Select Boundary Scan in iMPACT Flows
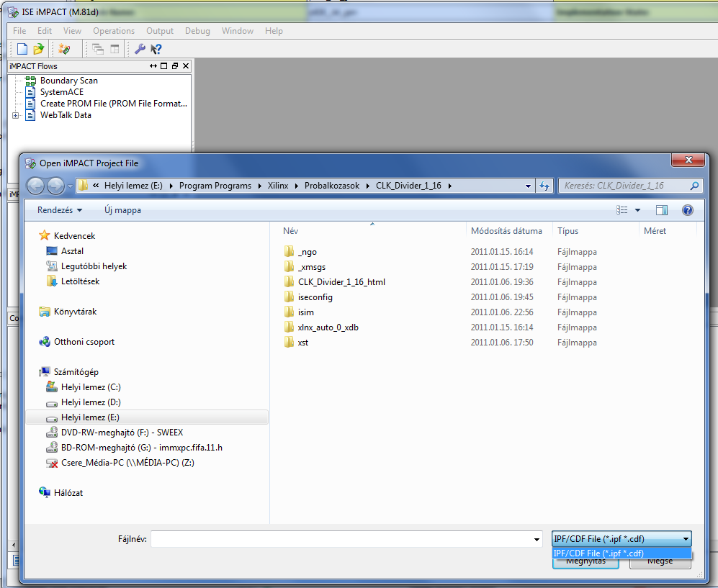The width and height of the screenshot is (718, 588). pos(68,81)
